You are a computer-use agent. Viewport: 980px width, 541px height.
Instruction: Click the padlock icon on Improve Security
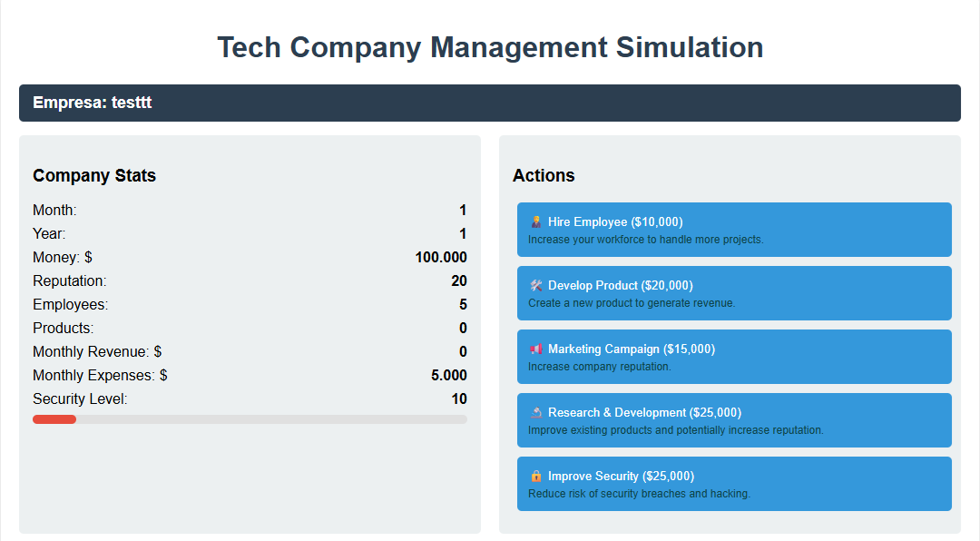pos(534,475)
